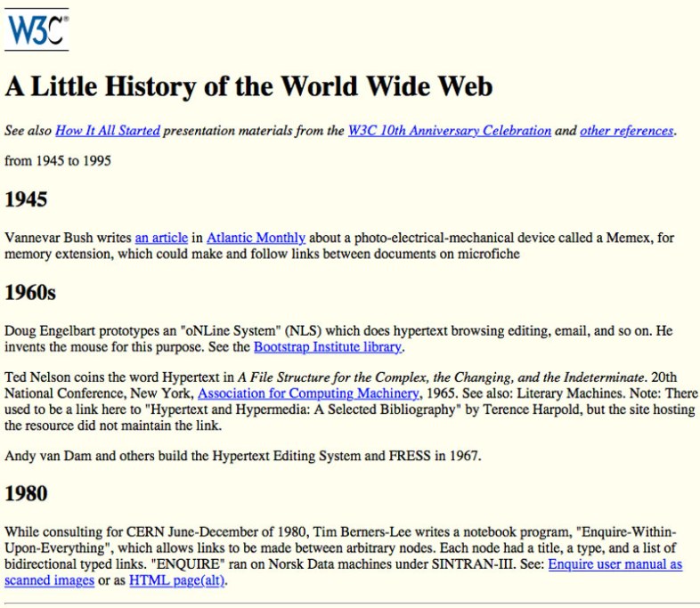Viewport: 700px width, 608px height.
Task: Click the W3C logo
Action: coord(37,29)
